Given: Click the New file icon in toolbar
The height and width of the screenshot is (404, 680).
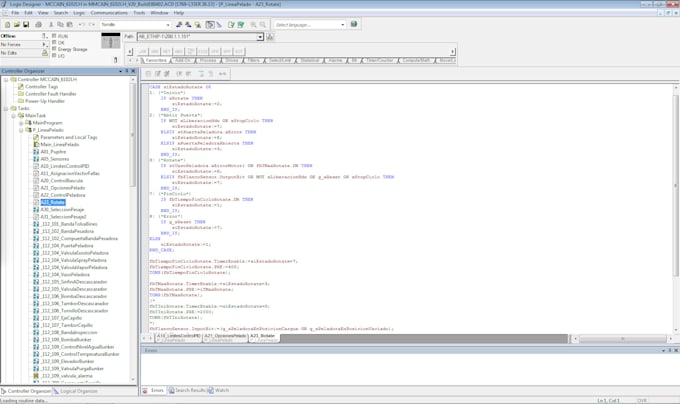Looking at the screenshot, I should tap(6, 23).
